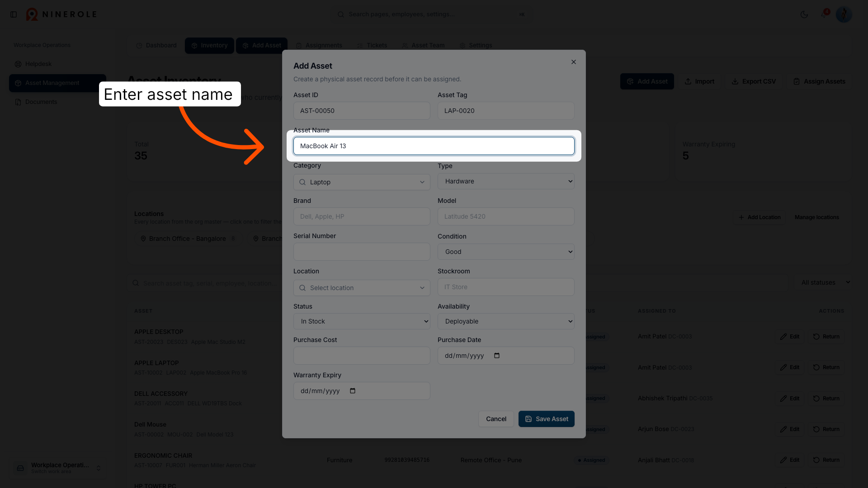Viewport: 868px width, 488px height.
Task: Click the Ninerole logo
Action: pos(61,14)
